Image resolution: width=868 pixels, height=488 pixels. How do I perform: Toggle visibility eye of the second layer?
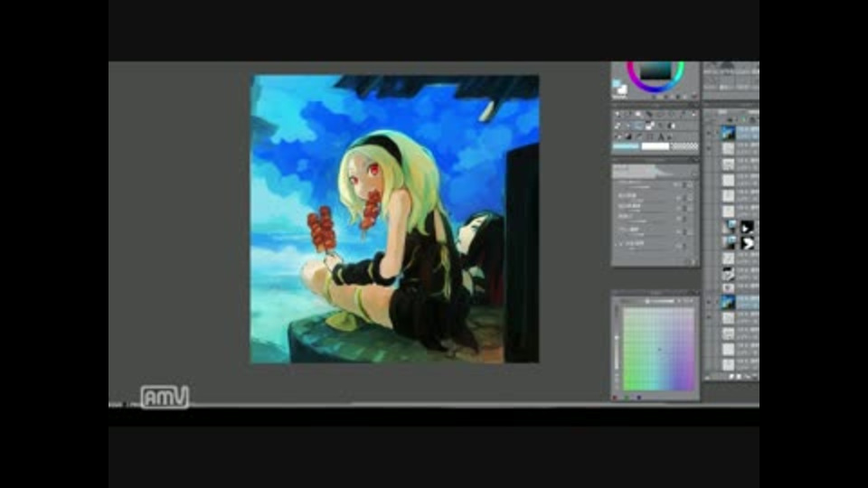709,147
